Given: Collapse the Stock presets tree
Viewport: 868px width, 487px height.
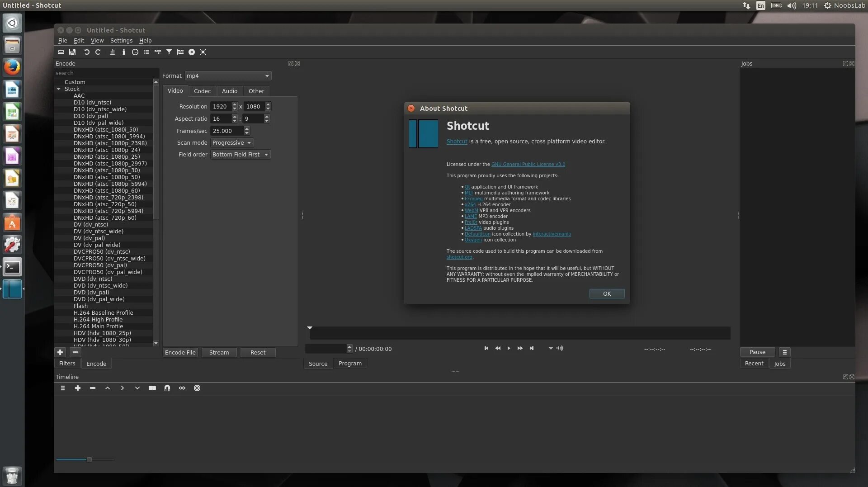Looking at the screenshot, I should coord(59,89).
